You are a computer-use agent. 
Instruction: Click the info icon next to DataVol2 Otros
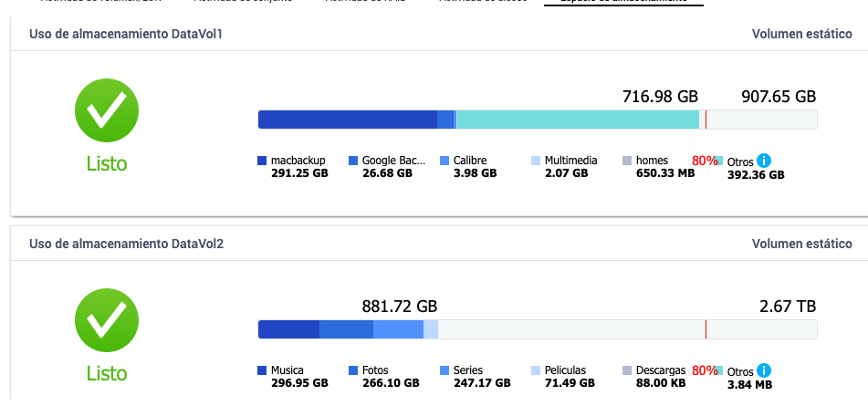[765, 370]
